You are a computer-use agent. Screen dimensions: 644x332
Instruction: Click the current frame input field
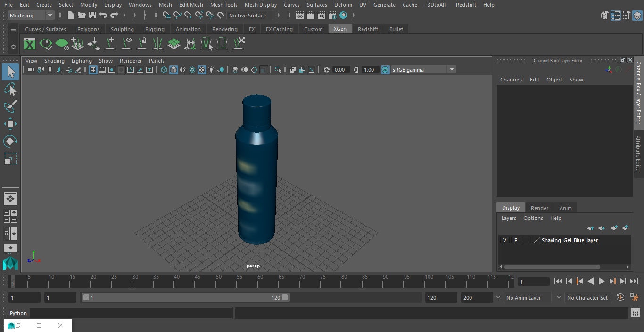coord(534,282)
